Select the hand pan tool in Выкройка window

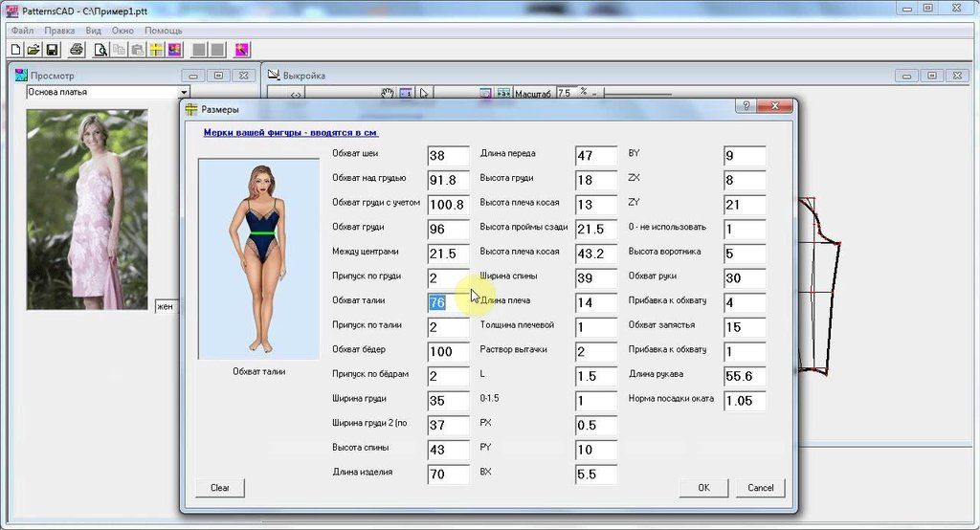click(x=388, y=93)
